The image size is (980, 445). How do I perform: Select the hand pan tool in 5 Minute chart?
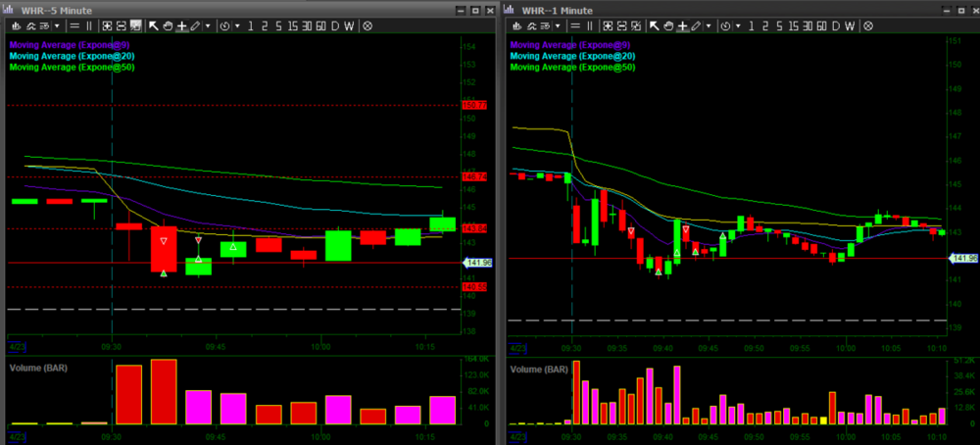point(168,25)
